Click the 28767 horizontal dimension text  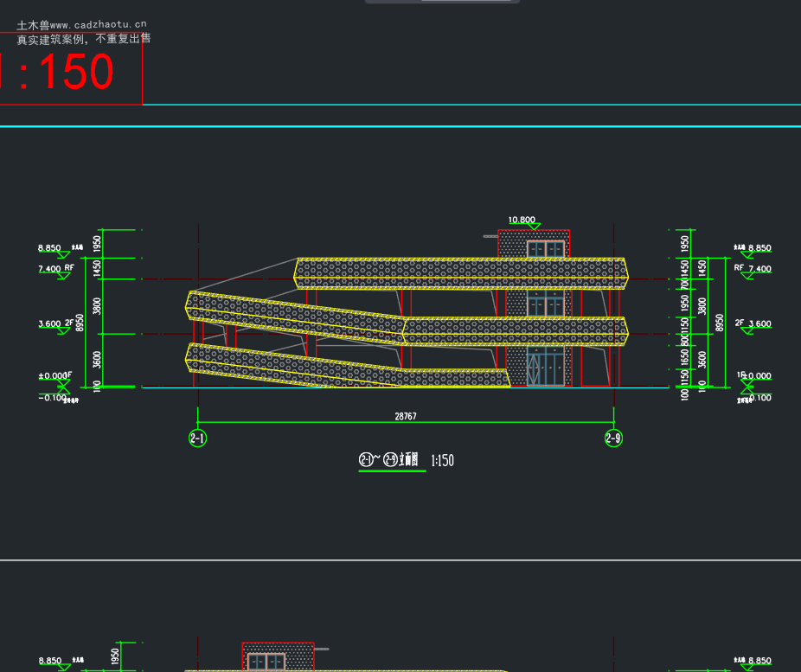(x=406, y=416)
